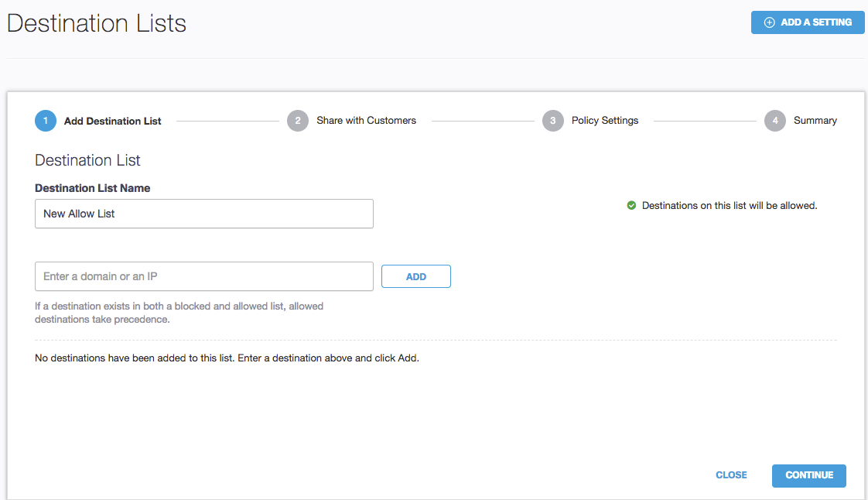Jump to the Policy Settings step
This screenshot has width=868, height=500.
point(604,121)
